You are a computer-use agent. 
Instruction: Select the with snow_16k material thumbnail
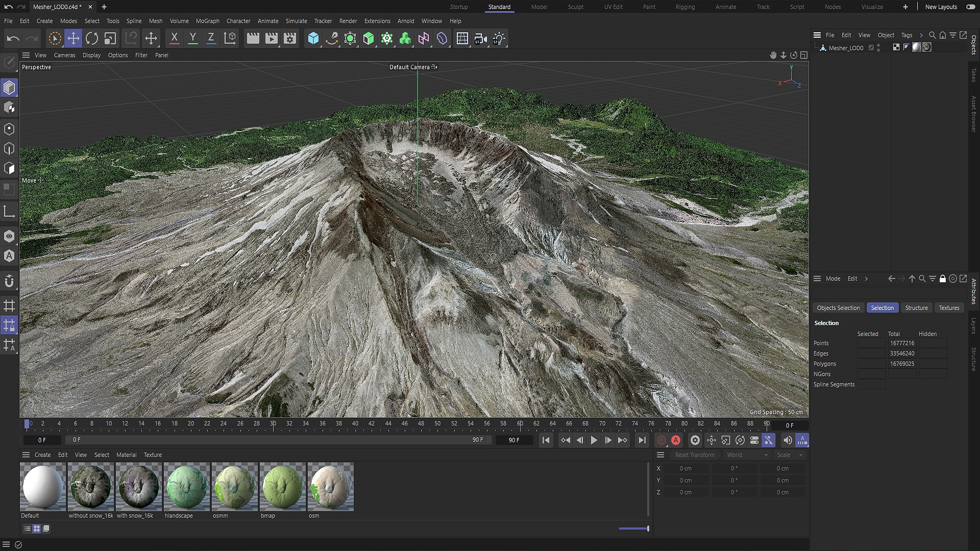click(x=139, y=486)
